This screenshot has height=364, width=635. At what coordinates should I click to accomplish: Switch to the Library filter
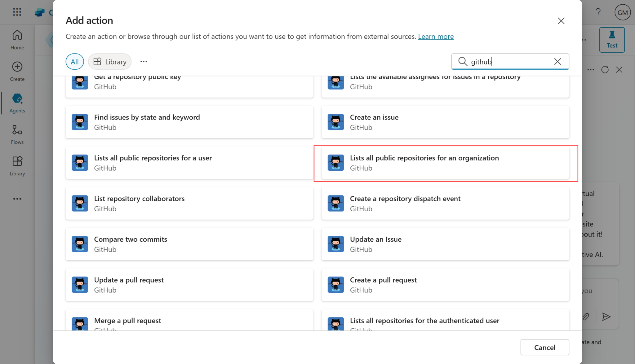click(x=110, y=62)
